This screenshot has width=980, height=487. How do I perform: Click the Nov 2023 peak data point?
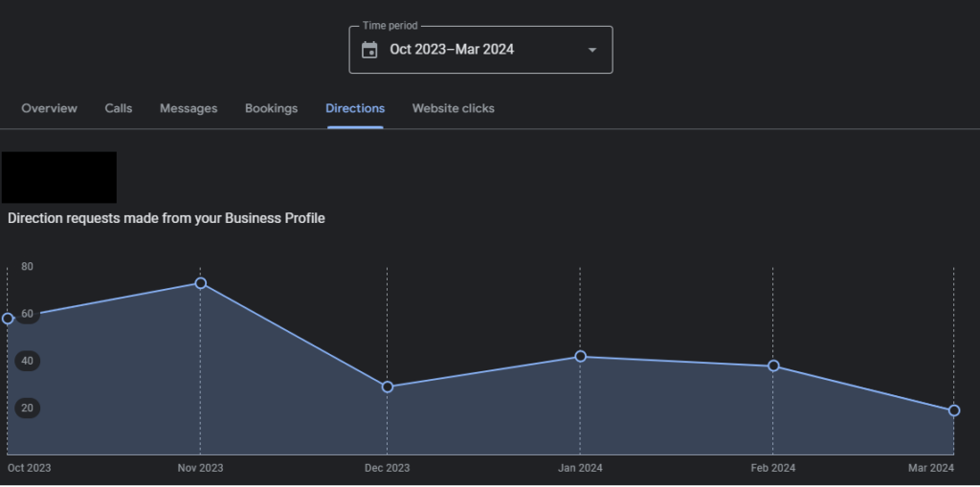tap(201, 283)
